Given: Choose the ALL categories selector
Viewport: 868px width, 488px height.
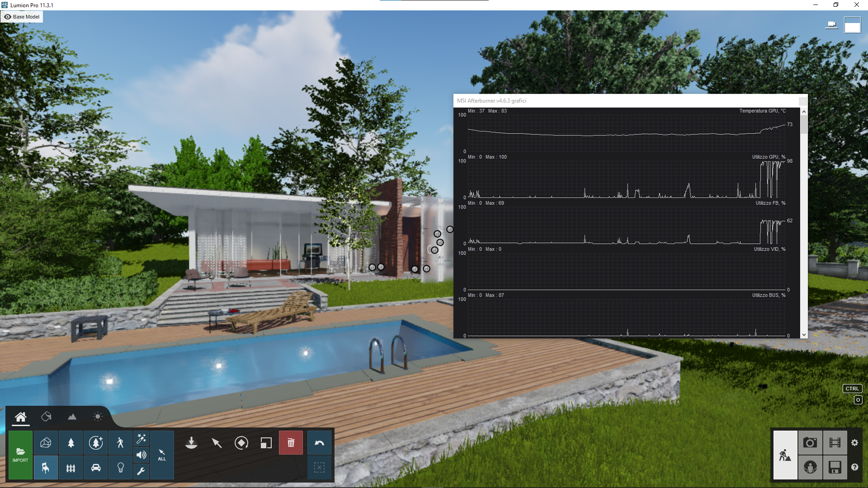Looking at the screenshot, I should tap(162, 455).
